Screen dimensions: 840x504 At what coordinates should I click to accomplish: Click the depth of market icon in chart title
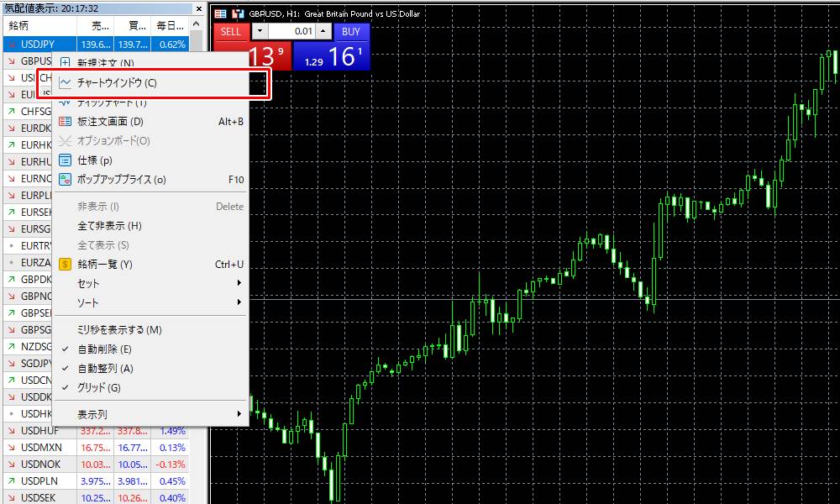[x=220, y=14]
